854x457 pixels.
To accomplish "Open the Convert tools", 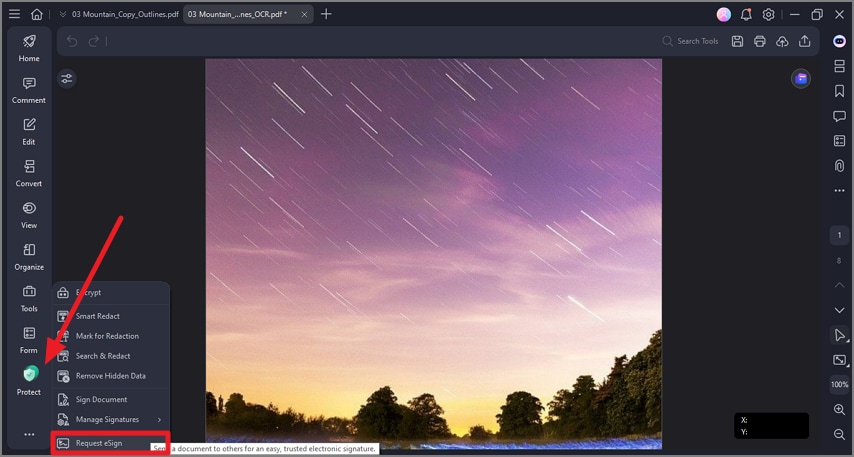I will 29,173.
